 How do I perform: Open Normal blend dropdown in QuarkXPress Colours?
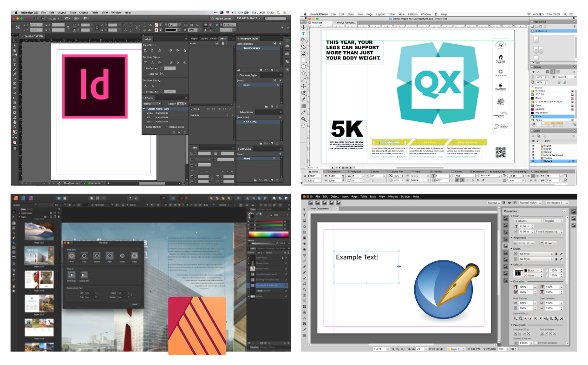(567, 77)
